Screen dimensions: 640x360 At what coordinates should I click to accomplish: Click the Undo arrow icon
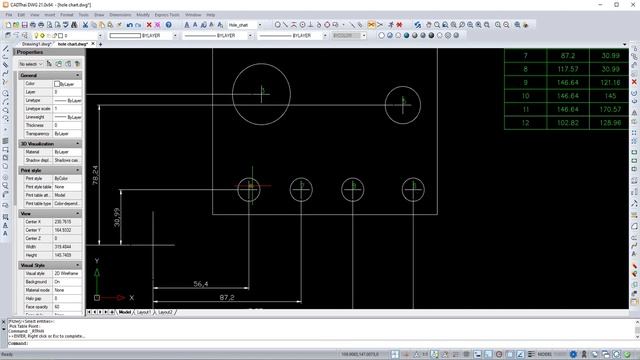pos(129,25)
